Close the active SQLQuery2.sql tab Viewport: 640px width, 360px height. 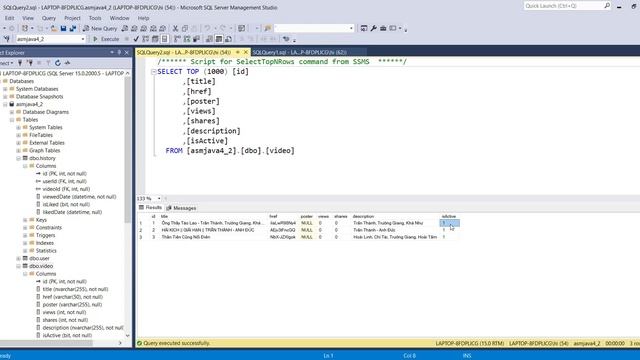tap(246, 52)
